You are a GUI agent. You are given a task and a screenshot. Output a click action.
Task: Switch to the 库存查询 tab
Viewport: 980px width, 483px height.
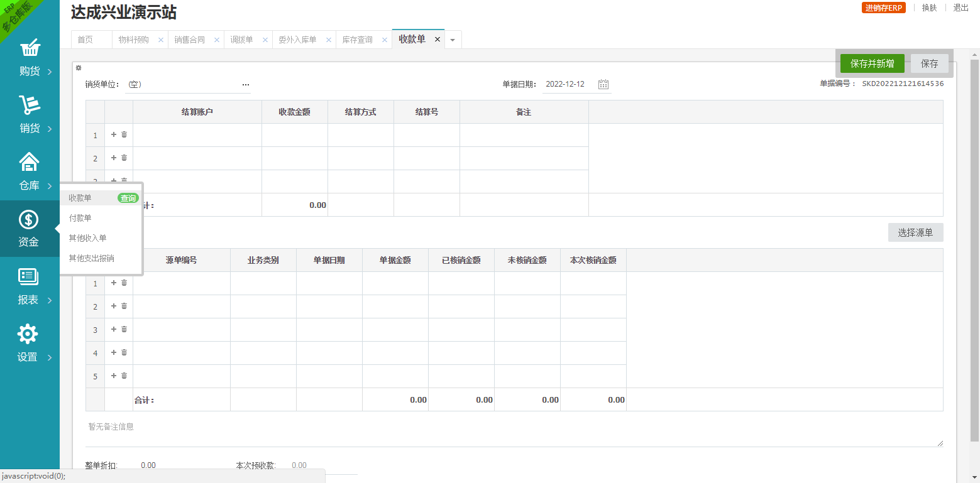(357, 40)
